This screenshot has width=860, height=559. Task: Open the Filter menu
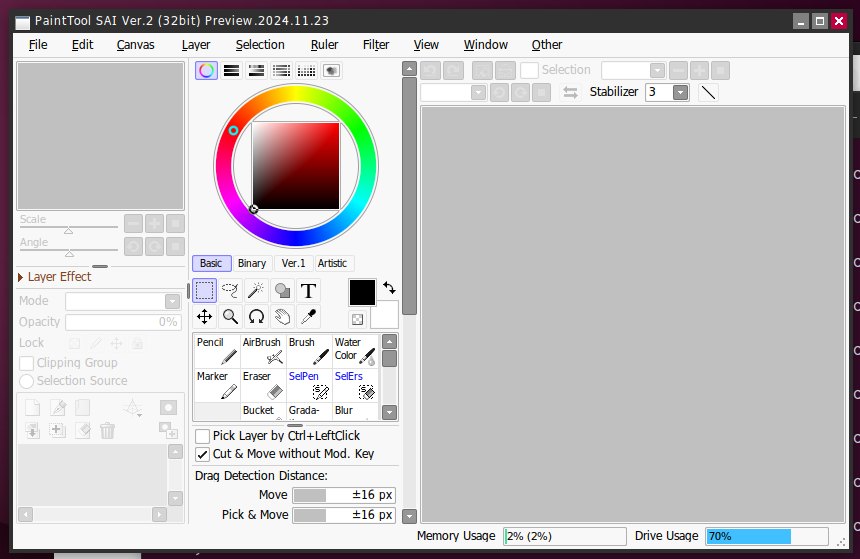click(x=376, y=45)
